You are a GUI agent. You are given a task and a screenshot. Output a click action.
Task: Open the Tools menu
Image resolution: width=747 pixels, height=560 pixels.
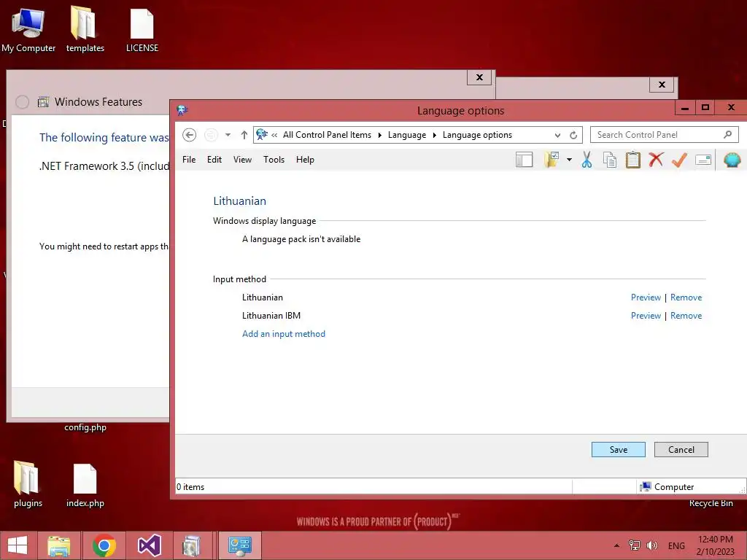[274, 160]
